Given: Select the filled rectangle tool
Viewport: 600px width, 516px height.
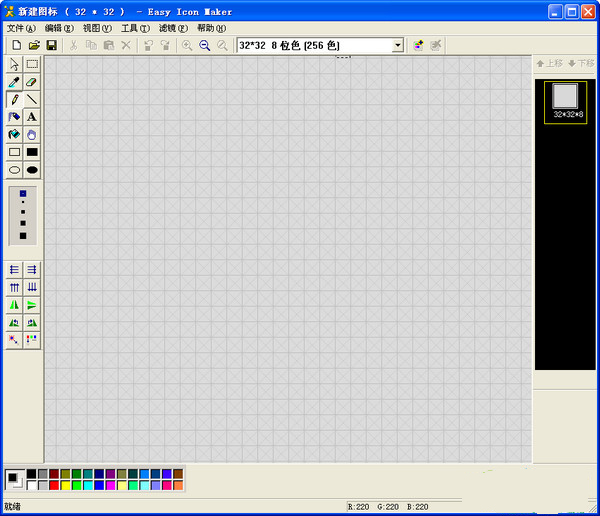Looking at the screenshot, I should point(32,152).
